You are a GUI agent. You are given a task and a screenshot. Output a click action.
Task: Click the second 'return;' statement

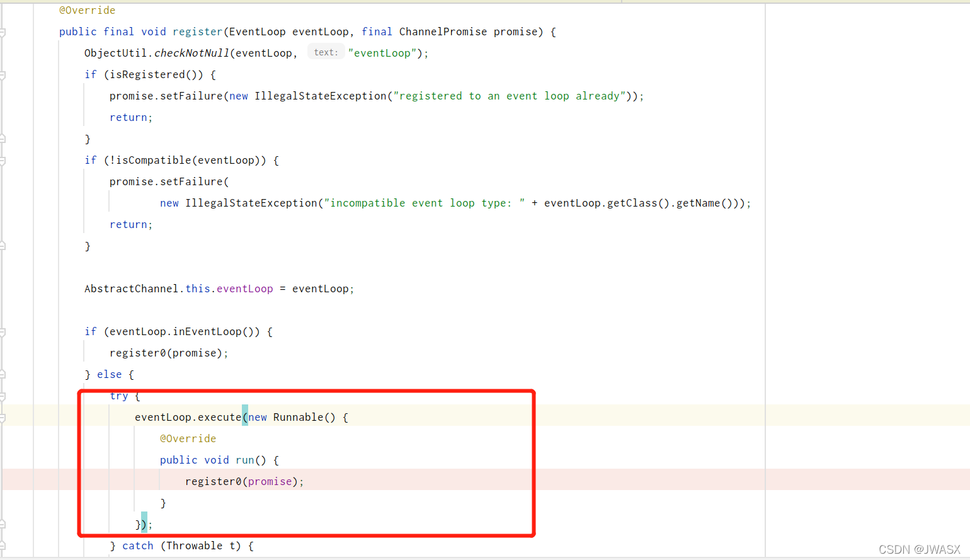[131, 225]
